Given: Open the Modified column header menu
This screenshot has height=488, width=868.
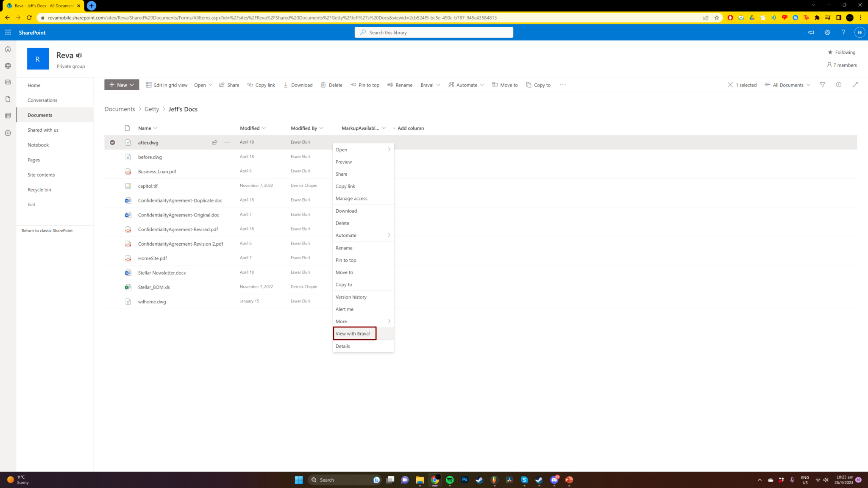Looking at the screenshot, I should (253, 128).
